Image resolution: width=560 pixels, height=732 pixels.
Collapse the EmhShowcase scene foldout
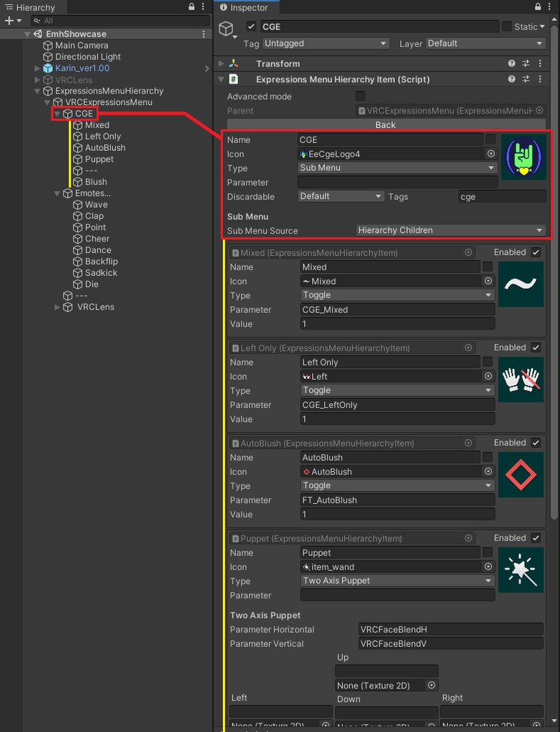pos(28,34)
